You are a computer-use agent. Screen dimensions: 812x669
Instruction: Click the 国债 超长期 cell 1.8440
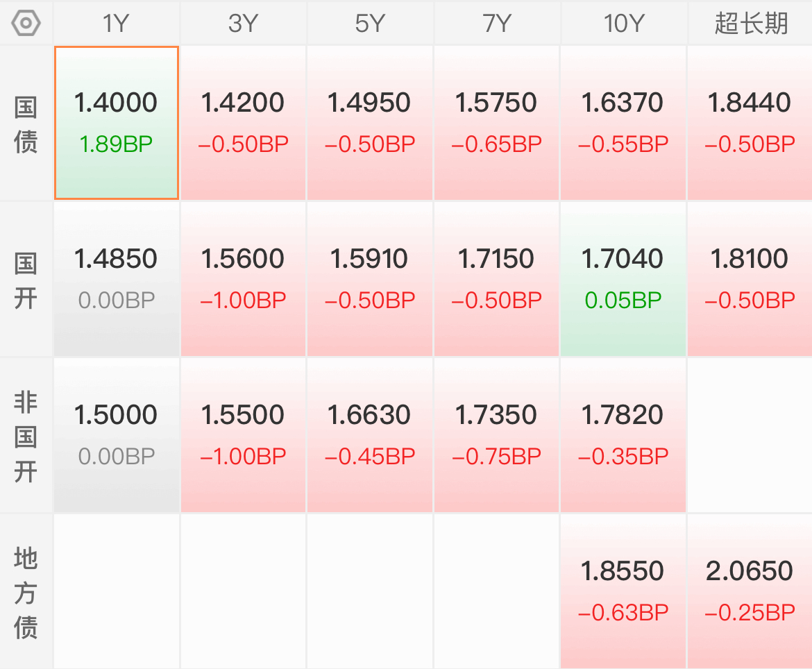point(750,123)
